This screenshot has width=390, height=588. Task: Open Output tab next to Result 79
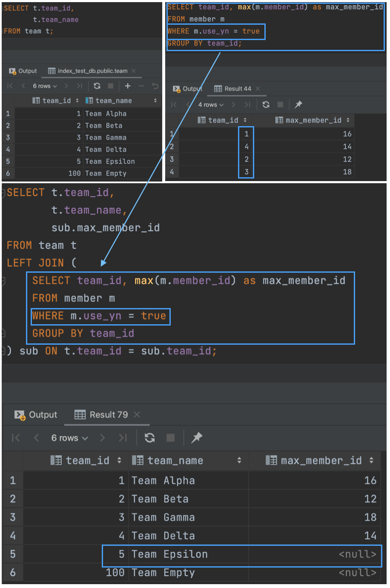click(36, 415)
